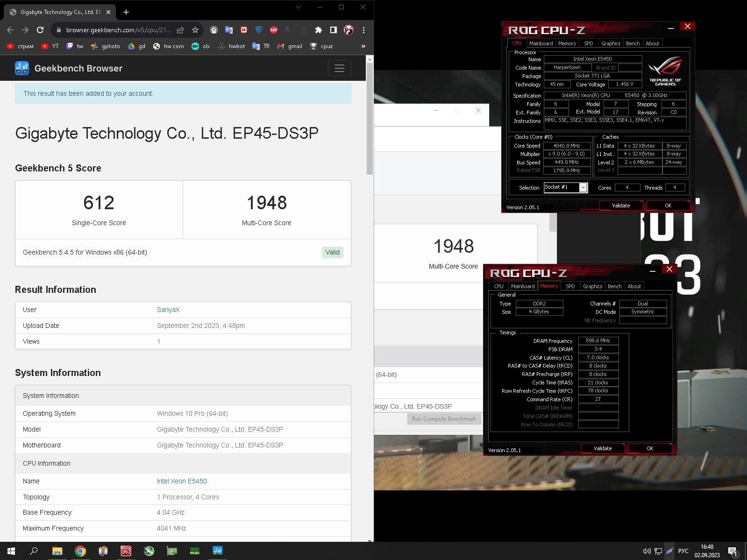Click OK in the lower CPU-Z window
Screen dimensions: 747x560
650,448
